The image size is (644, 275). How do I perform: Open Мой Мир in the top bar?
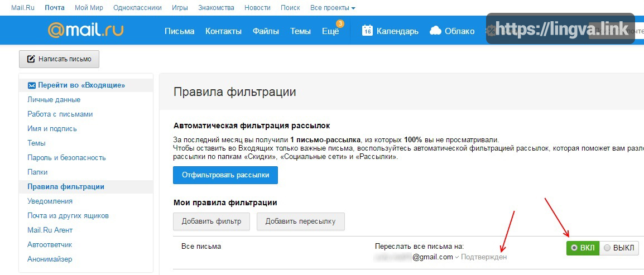(89, 8)
